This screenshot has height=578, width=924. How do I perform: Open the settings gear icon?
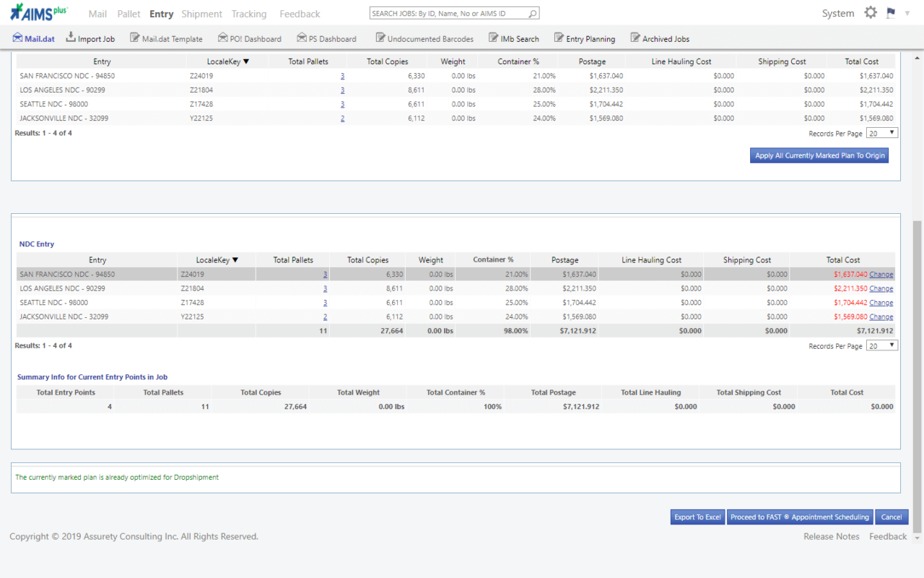[871, 13]
